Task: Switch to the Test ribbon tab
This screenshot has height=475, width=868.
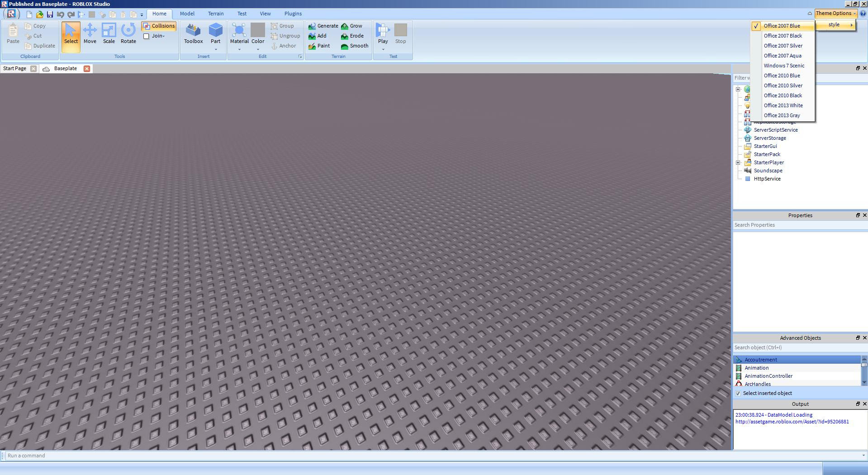Action: click(242, 14)
